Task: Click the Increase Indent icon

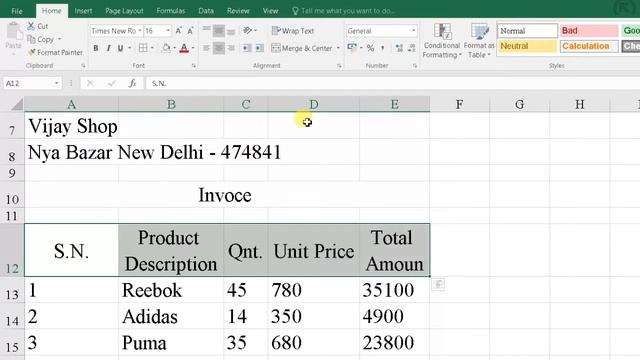Action: coord(260,48)
